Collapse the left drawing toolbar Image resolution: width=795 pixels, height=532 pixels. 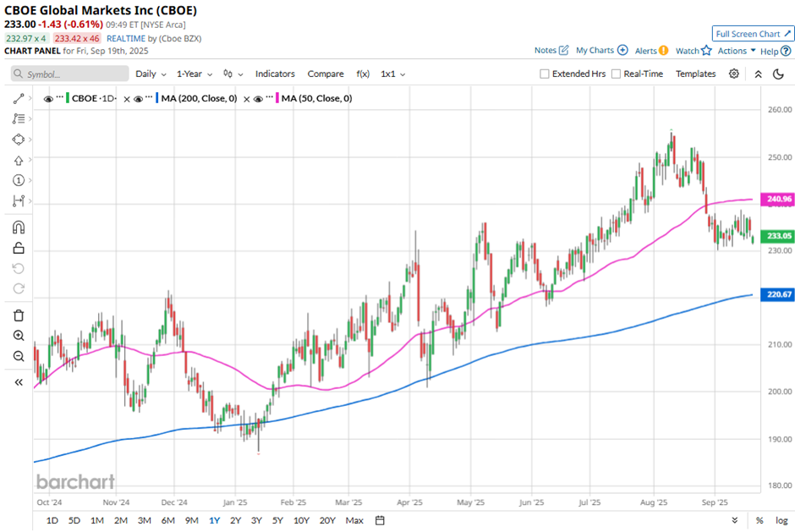click(18, 382)
